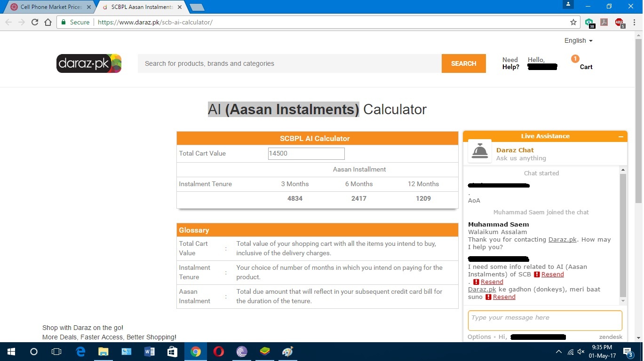
Task: Resend the 'meri baat suno' message
Action: coord(504,297)
